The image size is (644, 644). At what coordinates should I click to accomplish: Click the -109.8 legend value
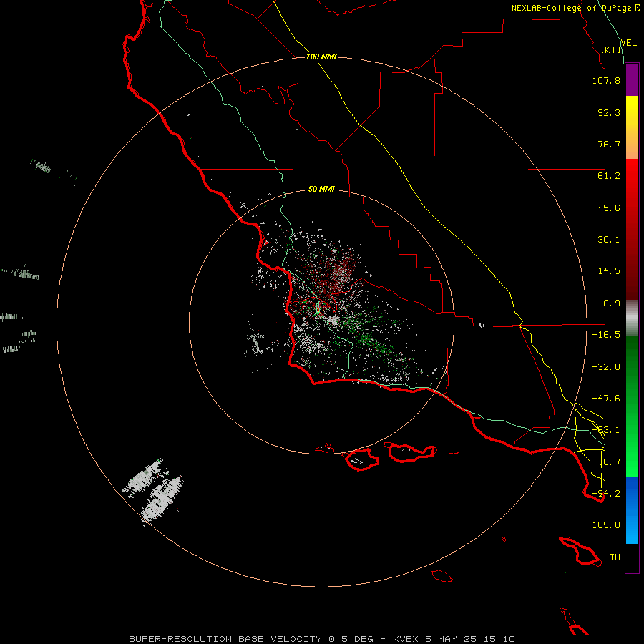(603, 525)
